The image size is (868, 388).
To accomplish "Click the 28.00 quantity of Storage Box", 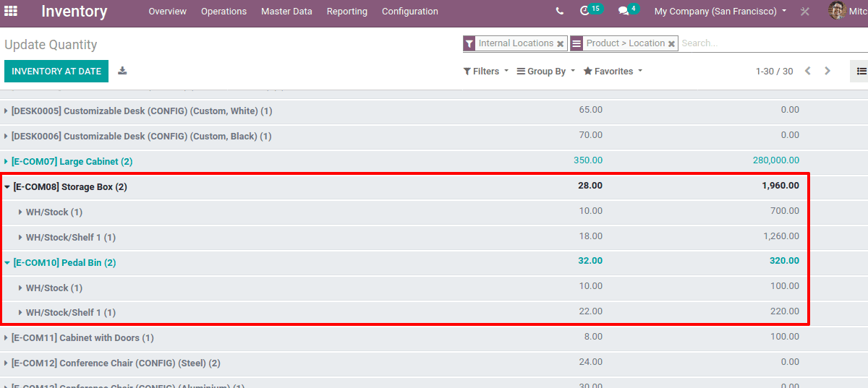I will pos(590,186).
